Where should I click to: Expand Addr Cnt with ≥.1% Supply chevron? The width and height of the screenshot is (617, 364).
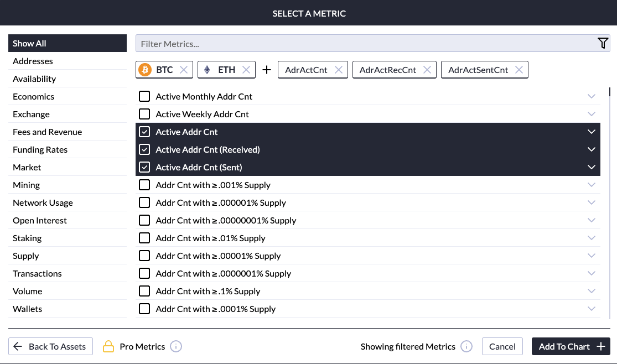592,291
